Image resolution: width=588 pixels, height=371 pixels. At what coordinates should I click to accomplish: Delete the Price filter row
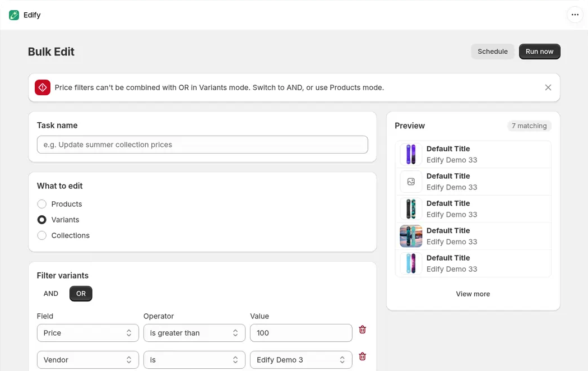tap(362, 330)
